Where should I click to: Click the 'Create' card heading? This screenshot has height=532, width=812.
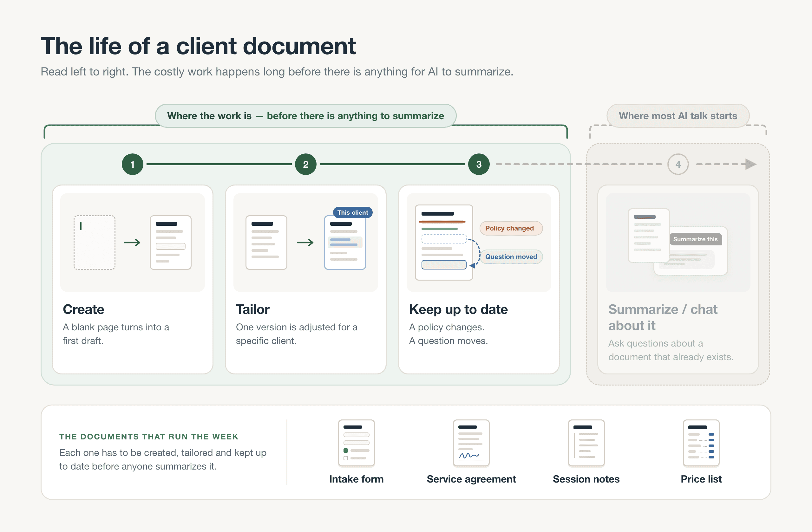(x=84, y=310)
